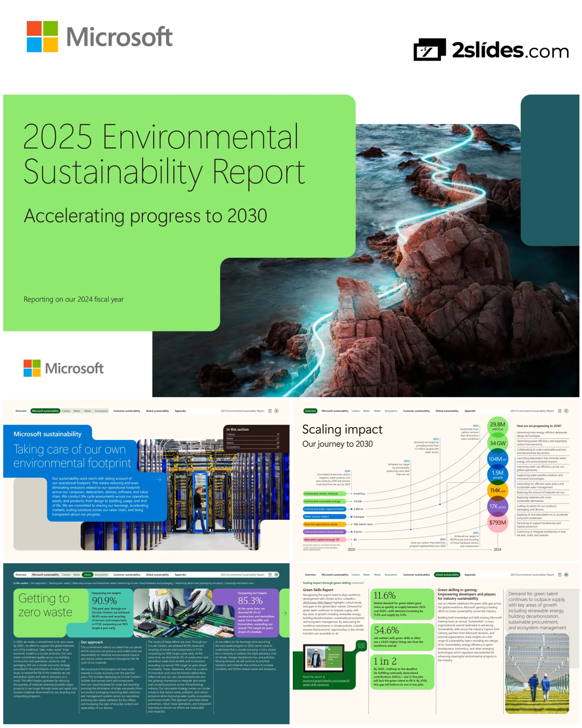
Task: Click the '1 in 2' stat card
Action: pos(402,673)
